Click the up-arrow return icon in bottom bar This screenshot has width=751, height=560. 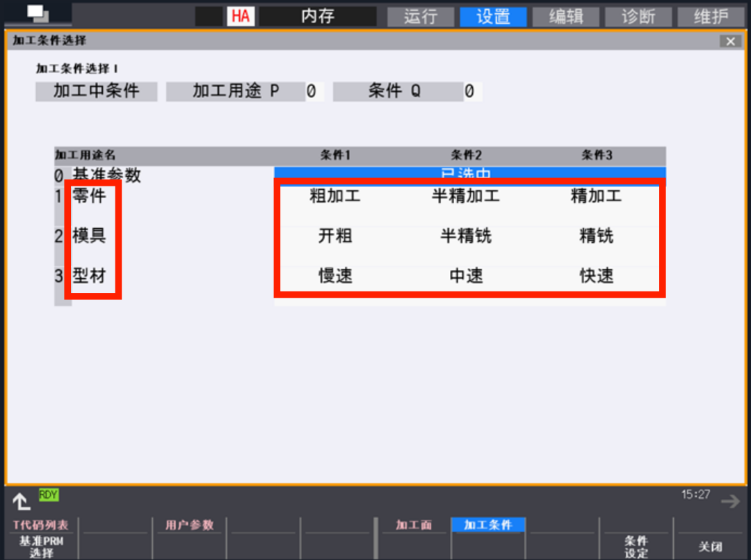click(x=21, y=502)
